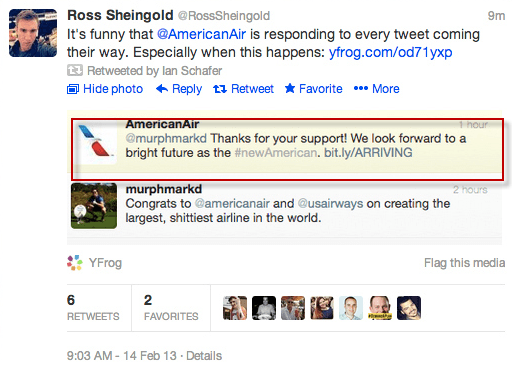
Task: Click Flag this media
Action: click(x=464, y=263)
